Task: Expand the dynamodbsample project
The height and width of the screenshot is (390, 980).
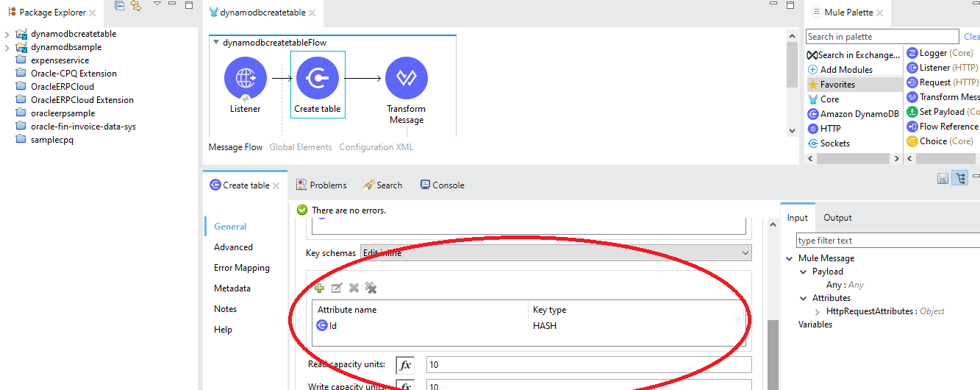Action: [x=7, y=47]
